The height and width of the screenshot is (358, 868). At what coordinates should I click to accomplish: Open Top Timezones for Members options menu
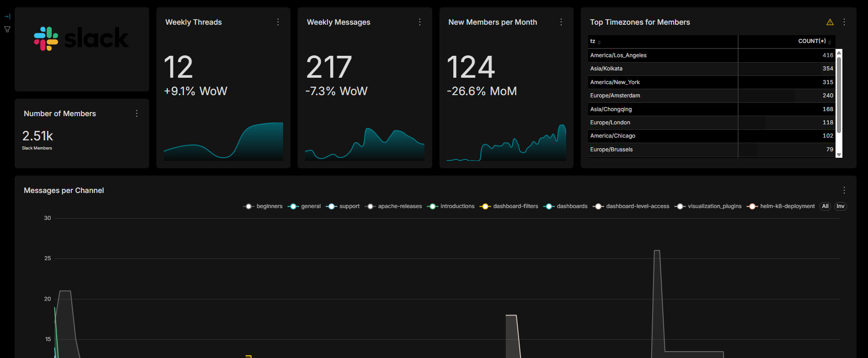[x=844, y=22]
